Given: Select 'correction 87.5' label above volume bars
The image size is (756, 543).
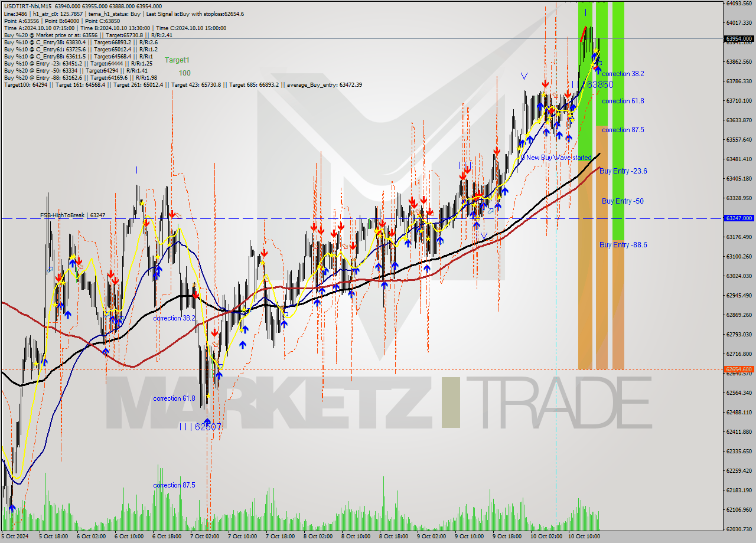Looking at the screenshot, I should pos(174,485).
